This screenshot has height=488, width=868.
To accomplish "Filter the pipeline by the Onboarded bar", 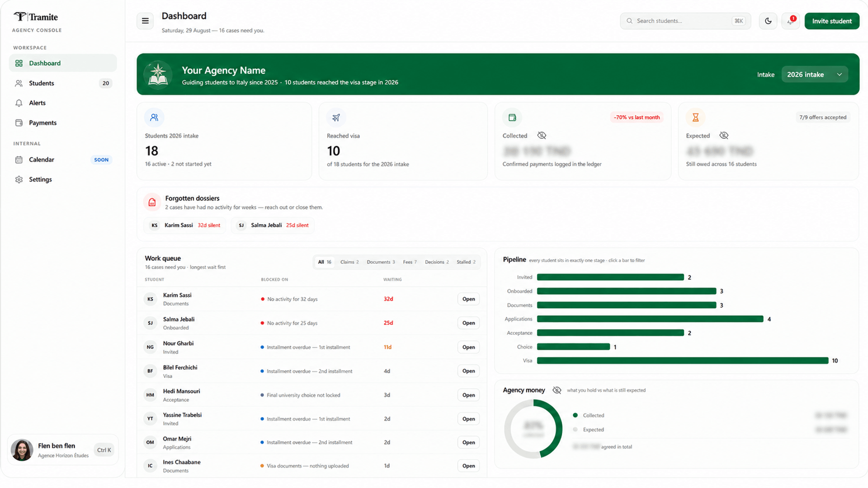I will [x=627, y=291].
